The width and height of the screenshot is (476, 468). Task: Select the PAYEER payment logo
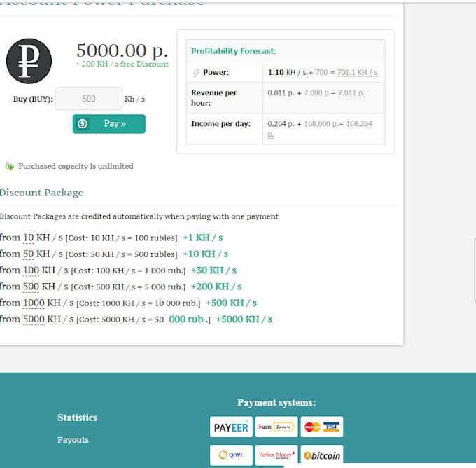click(231, 427)
